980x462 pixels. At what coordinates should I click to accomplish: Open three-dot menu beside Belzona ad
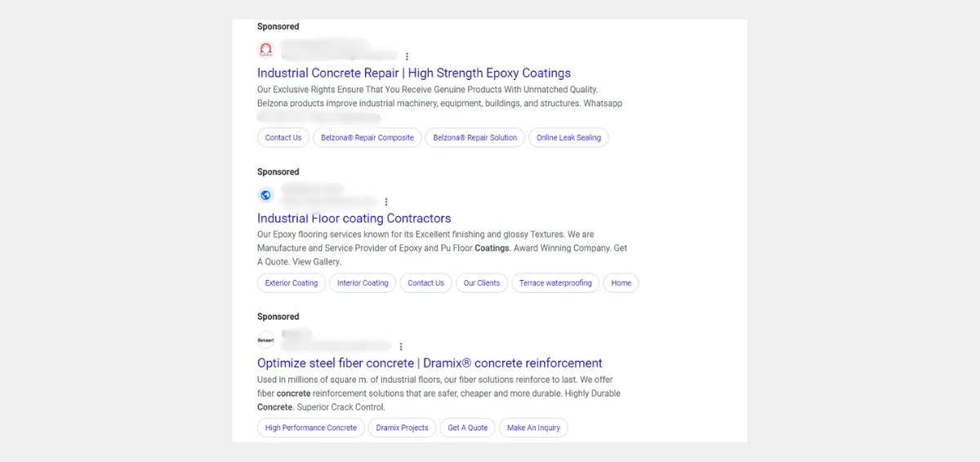[407, 56]
